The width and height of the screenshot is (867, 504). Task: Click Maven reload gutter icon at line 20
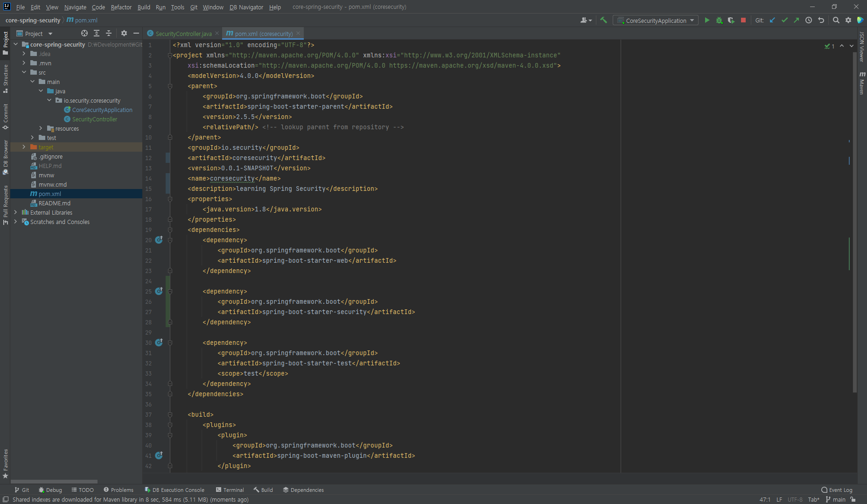[159, 240]
